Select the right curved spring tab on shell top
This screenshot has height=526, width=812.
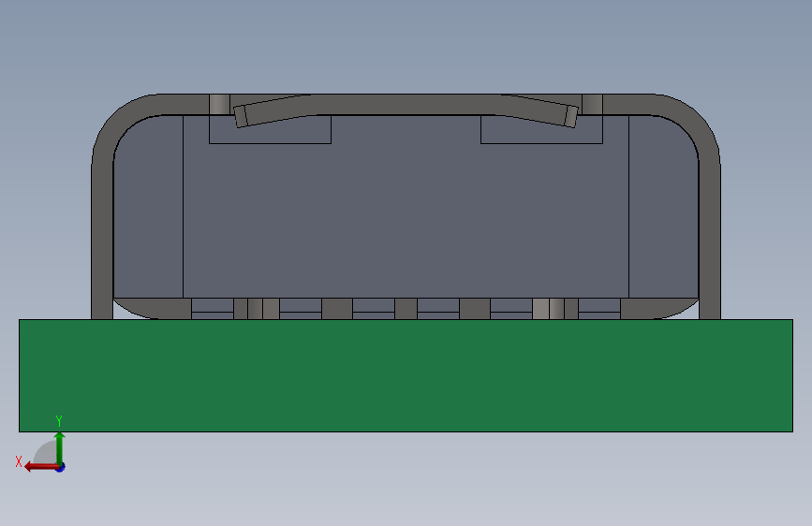(539, 110)
